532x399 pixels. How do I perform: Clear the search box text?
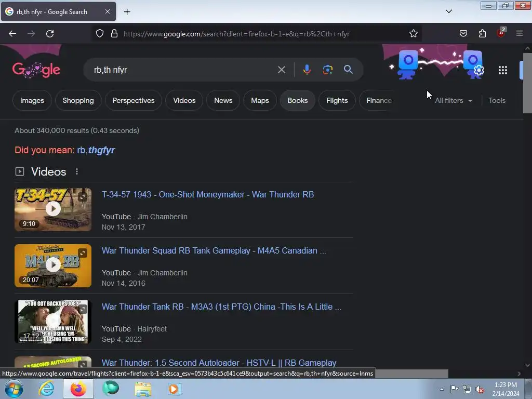281,70
